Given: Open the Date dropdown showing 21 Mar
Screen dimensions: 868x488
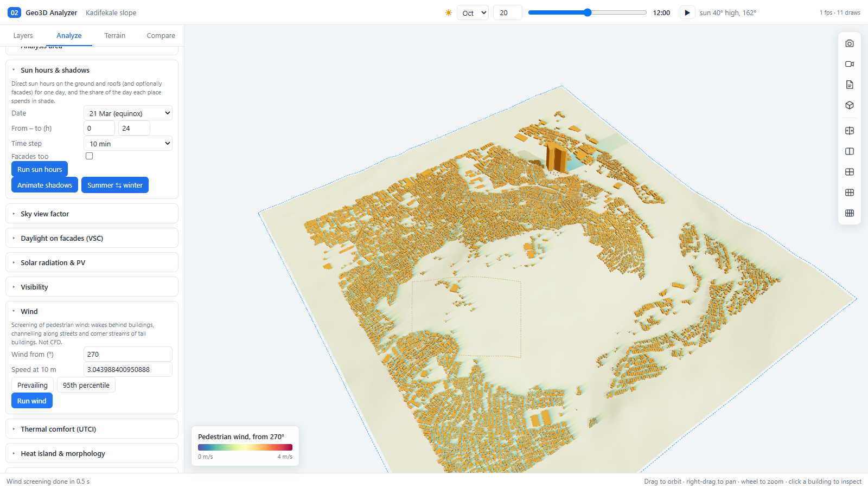Looking at the screenshot, I should [128, 113].
